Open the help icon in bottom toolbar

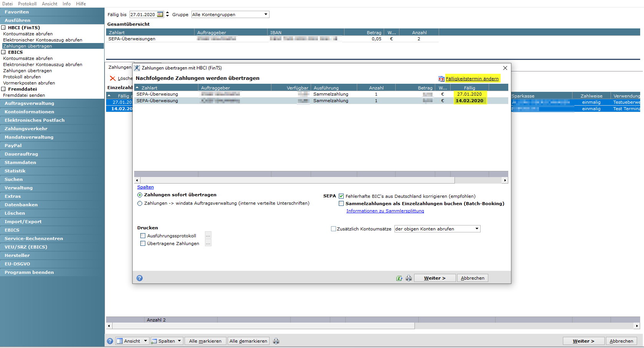110,341
